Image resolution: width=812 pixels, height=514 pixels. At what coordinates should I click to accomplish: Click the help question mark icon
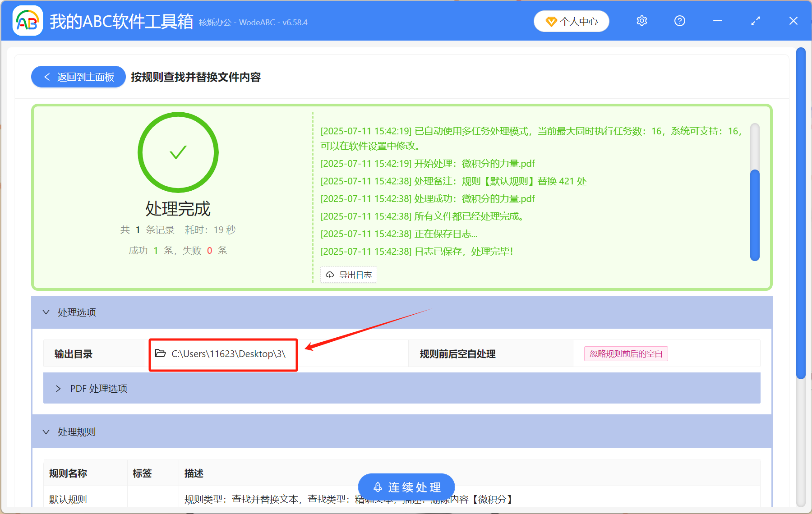click(679, 21)
